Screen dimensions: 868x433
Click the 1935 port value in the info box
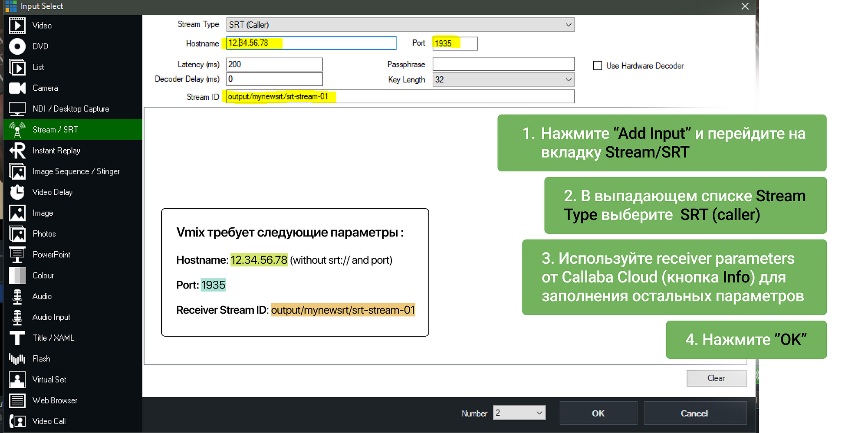pos(213,285)
